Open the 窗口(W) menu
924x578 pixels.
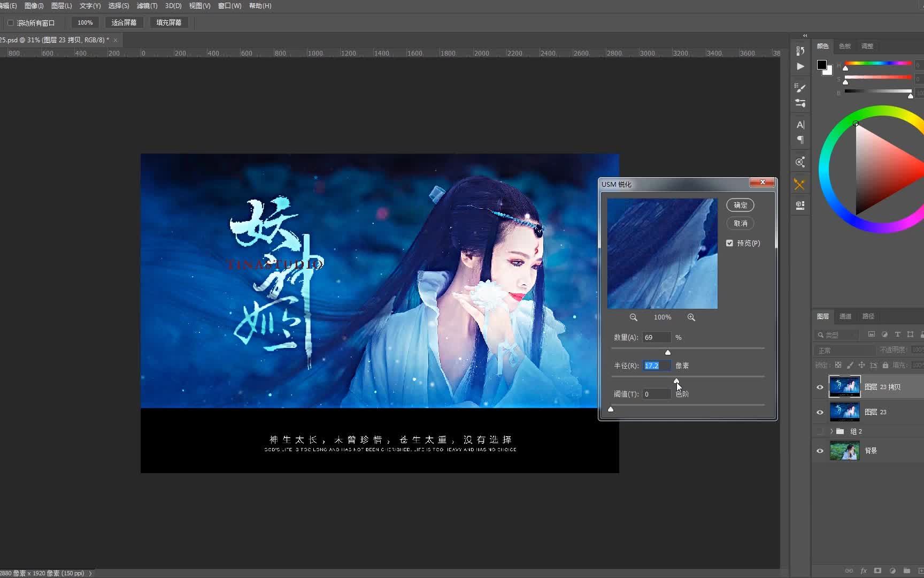point(229,6)
